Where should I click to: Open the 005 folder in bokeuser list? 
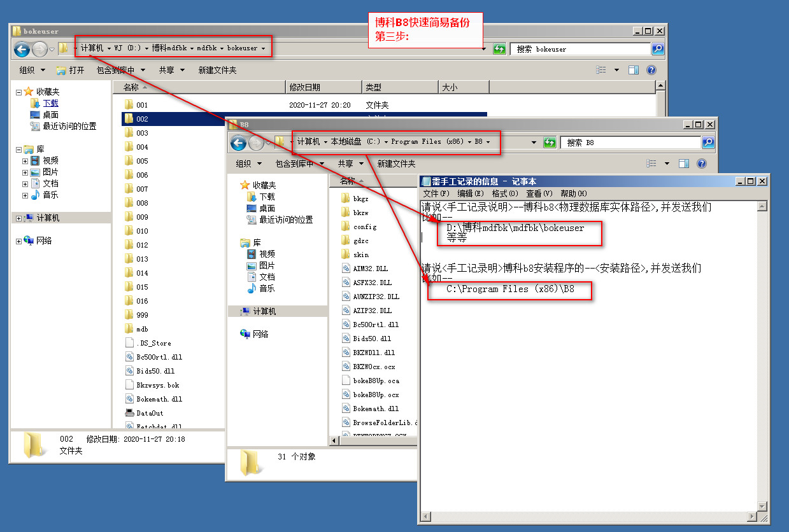pos(142,161)
